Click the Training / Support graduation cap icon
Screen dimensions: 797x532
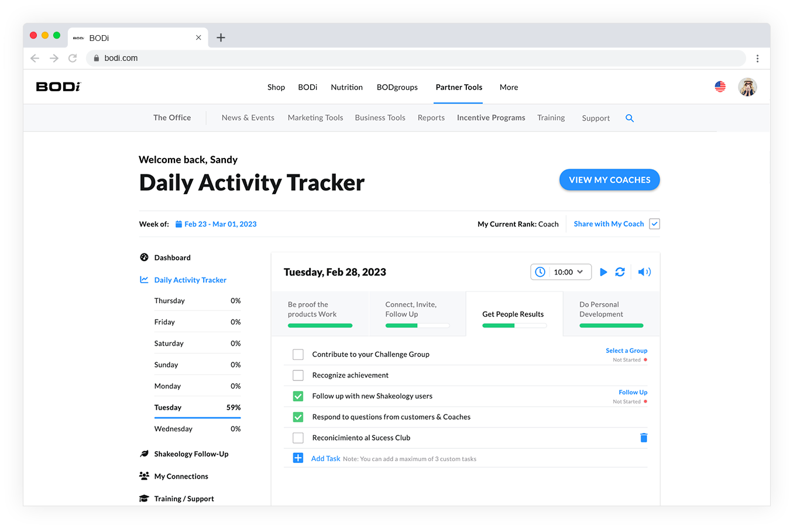pos(144,499)
